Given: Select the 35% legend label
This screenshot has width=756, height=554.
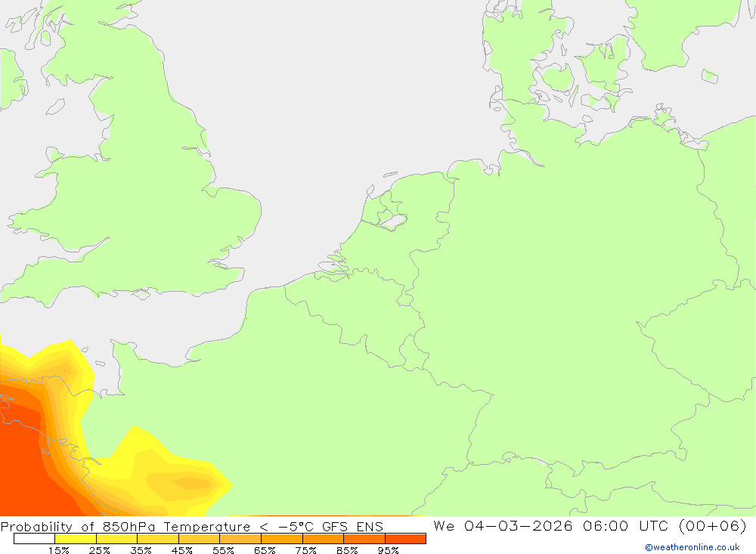Looking at the screenshot, I should (141, 550).
